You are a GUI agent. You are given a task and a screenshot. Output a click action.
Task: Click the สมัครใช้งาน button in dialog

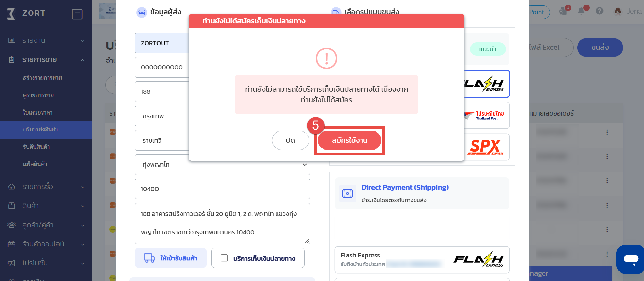coord(349,140)
